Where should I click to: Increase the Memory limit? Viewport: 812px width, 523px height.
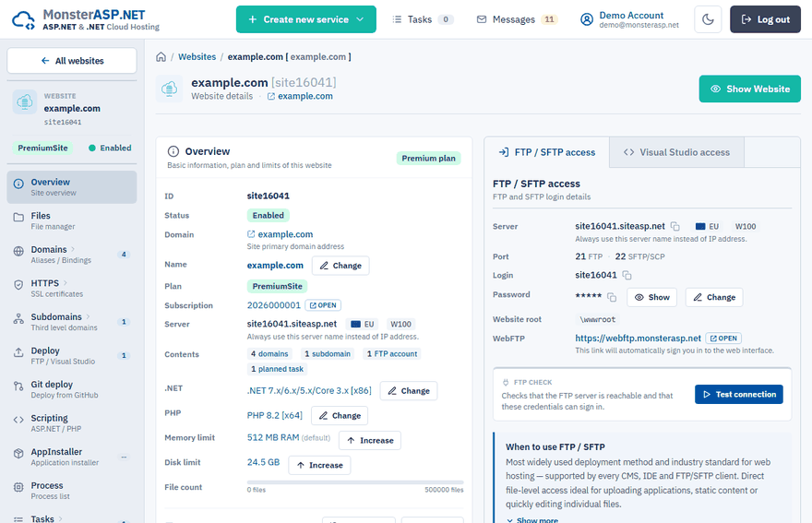point(370,441)
